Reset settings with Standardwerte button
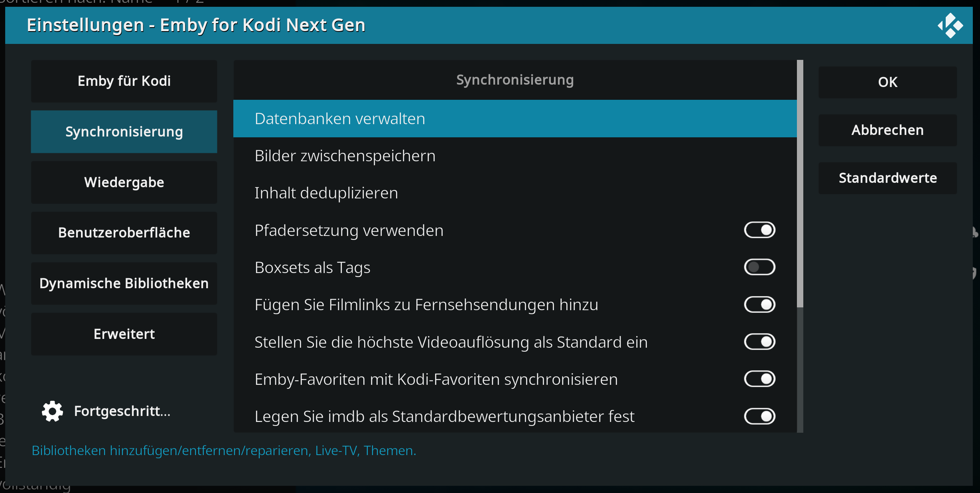The image size is (980, 493). tap(887, 178)
